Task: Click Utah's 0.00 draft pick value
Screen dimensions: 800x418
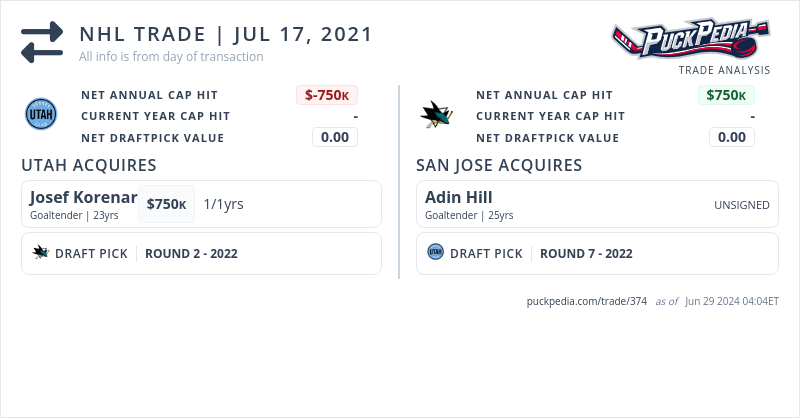Action: pyautogui.click(x=335, y=137)
